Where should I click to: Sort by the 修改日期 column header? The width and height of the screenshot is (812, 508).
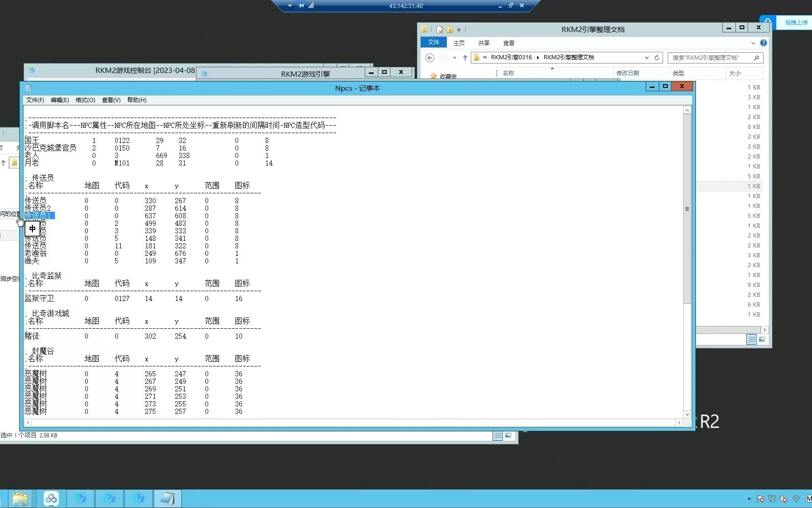(628, 73)
